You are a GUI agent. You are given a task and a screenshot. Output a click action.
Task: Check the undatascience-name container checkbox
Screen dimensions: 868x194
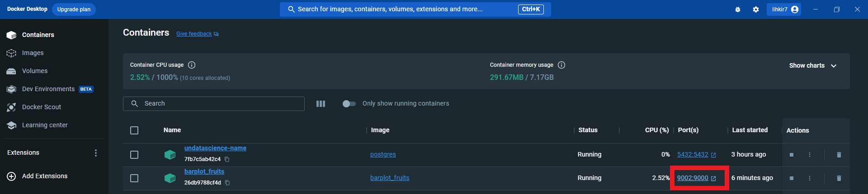point(134,155)
